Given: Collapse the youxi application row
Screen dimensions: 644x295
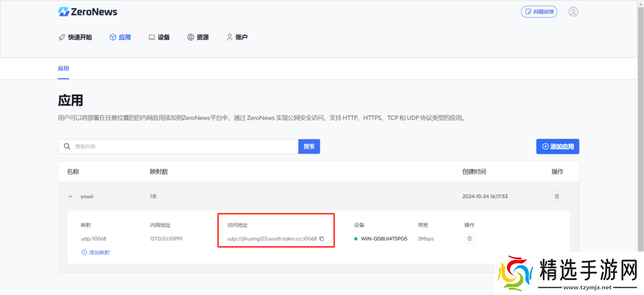Looking at the screenshot, I should pyautogui.click(x=70, y=196).
